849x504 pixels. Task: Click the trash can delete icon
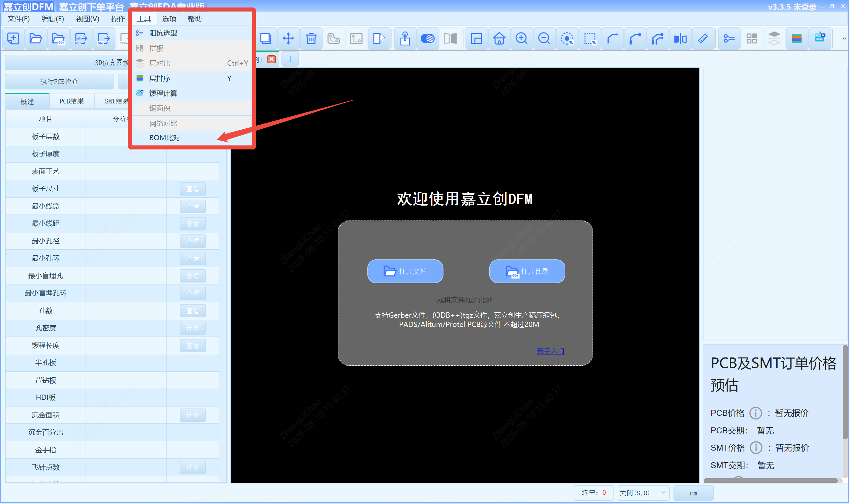[311, 38]
